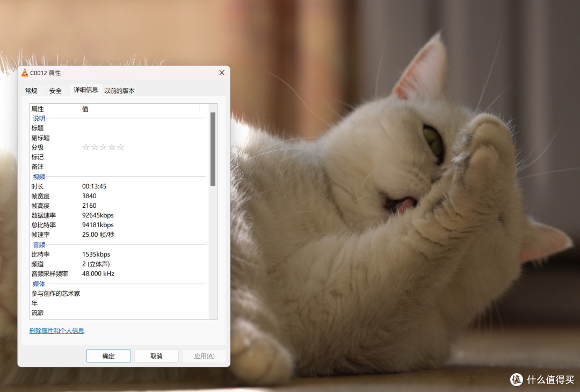Select the 标题 property row
Screen dimensions: 580x392
119,128
